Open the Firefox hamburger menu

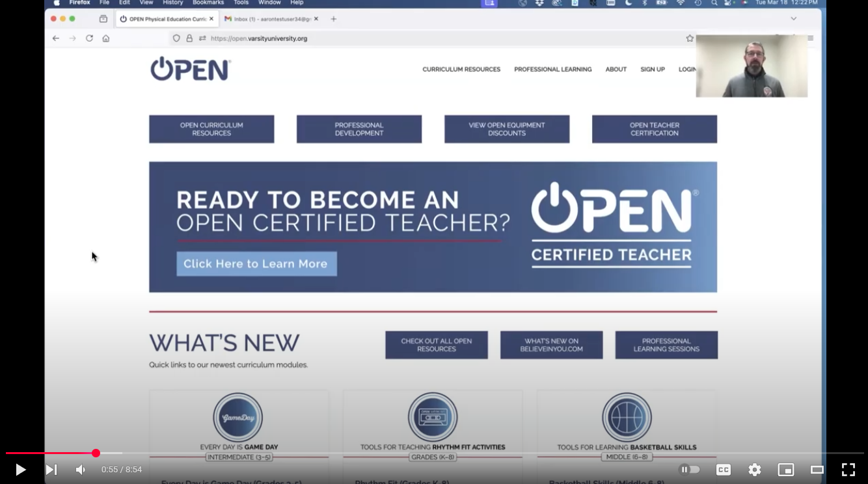pos(810,38)
